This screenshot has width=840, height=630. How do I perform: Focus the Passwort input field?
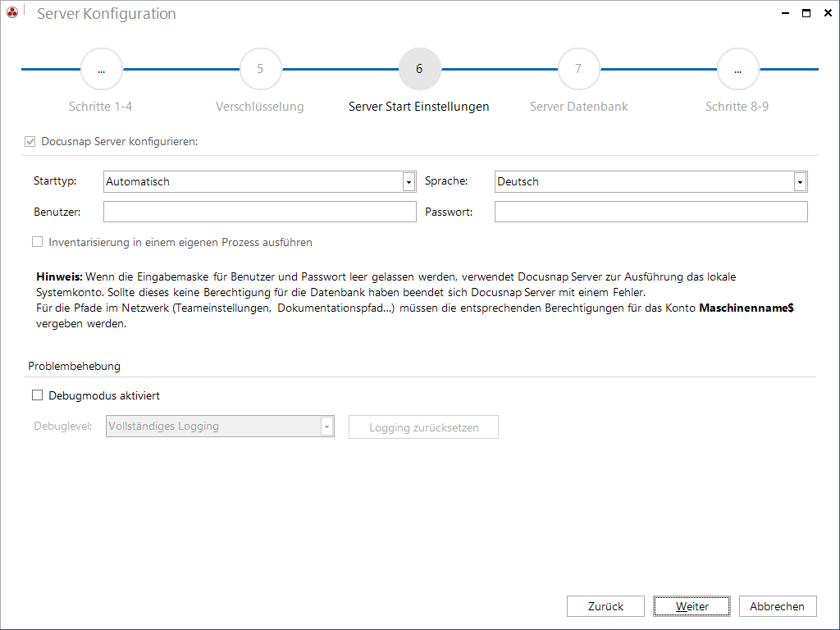click(651, 212)
